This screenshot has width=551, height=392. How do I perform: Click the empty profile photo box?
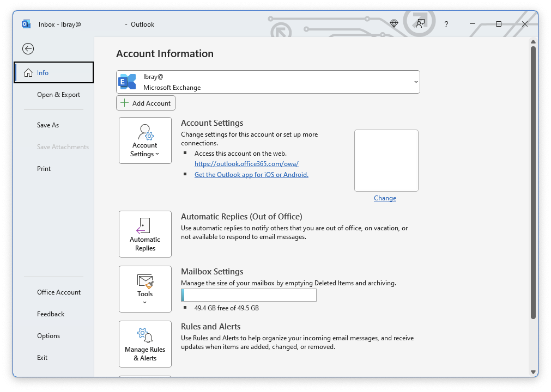[386, 161]
